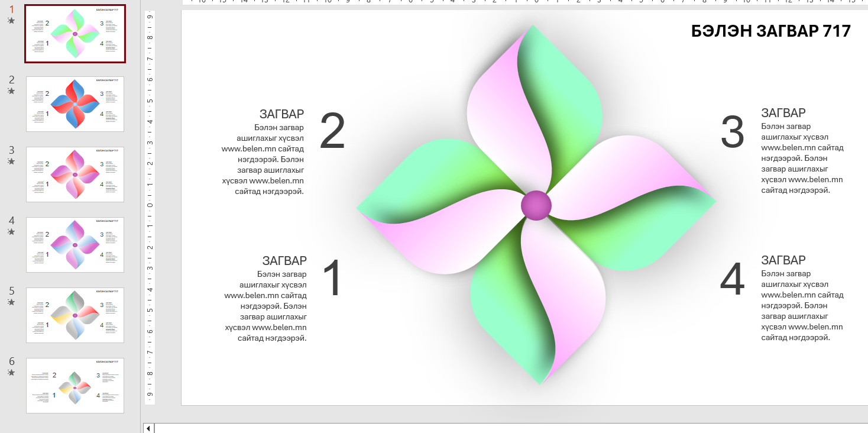This screenshot has height=433, width=868.
Task: Select the large number 2 on the slide
Action: coord(332,132)
